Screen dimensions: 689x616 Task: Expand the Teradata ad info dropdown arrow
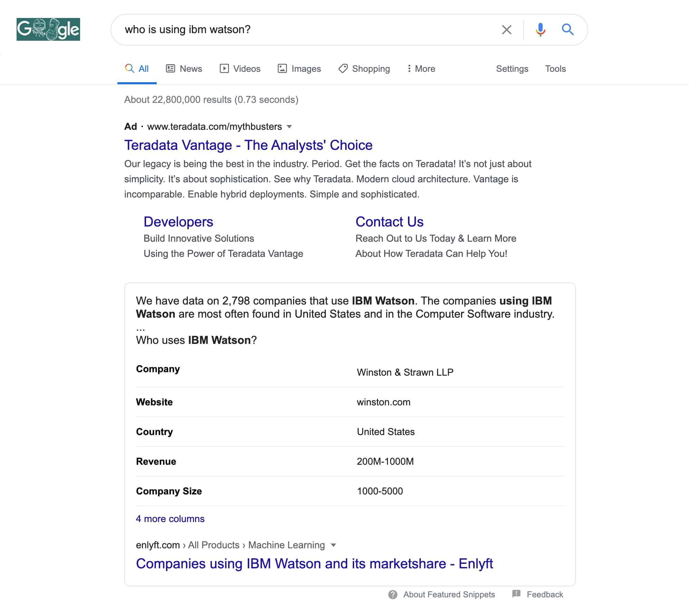click(x=289, y=127)
